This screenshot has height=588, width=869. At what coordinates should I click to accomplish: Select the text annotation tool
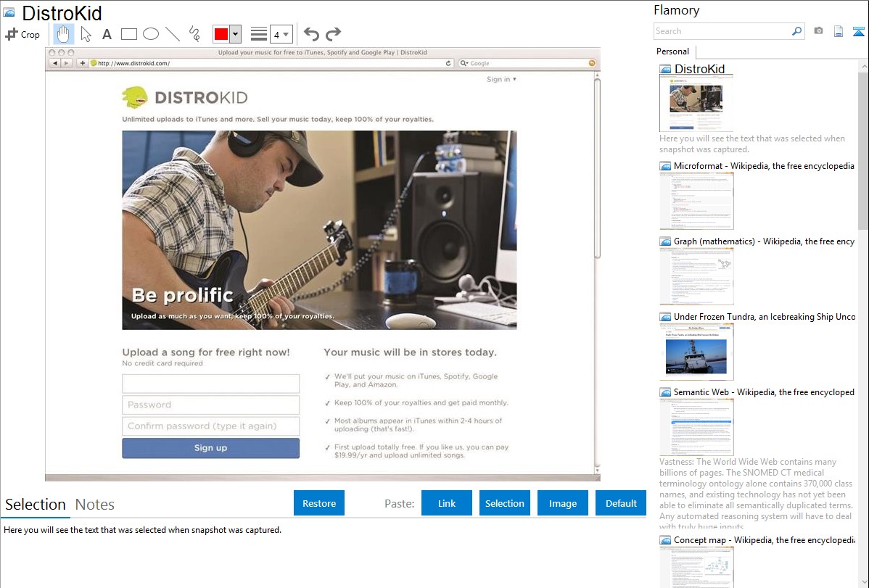[x=107, y=34]
